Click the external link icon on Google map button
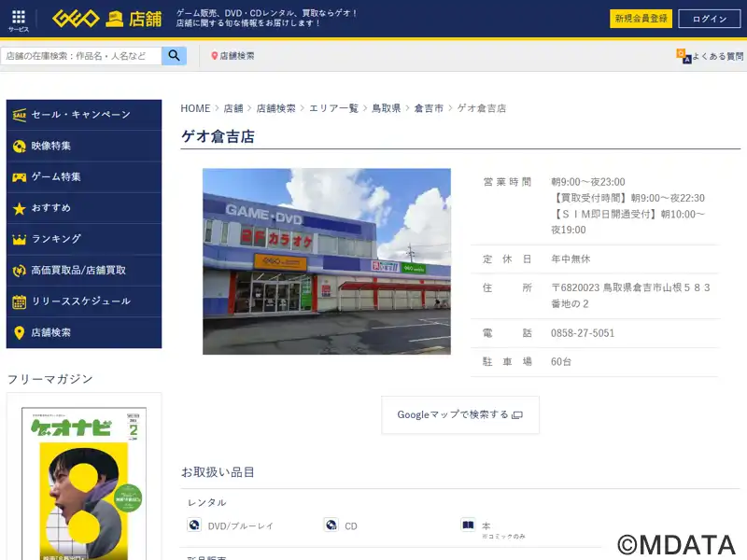 (517, 415)
